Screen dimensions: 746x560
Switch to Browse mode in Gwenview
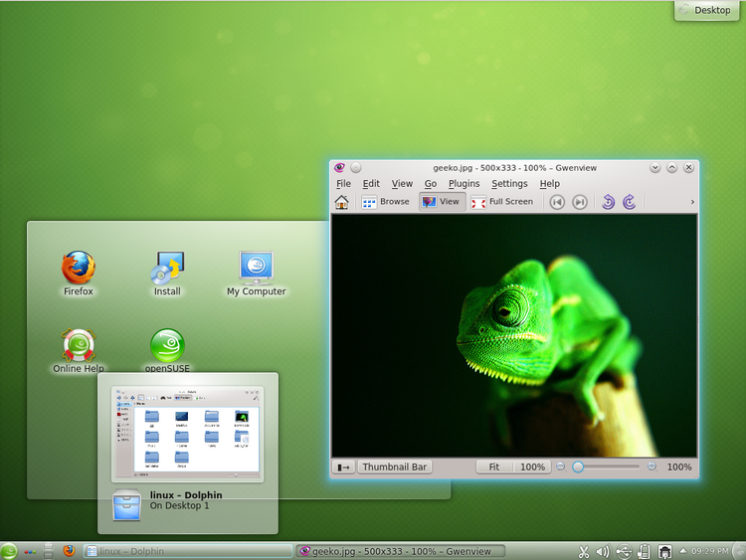click(385, 202)
